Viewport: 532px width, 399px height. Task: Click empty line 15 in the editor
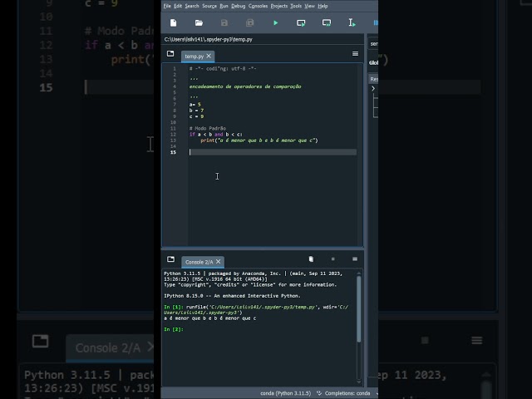click(273, 152)
